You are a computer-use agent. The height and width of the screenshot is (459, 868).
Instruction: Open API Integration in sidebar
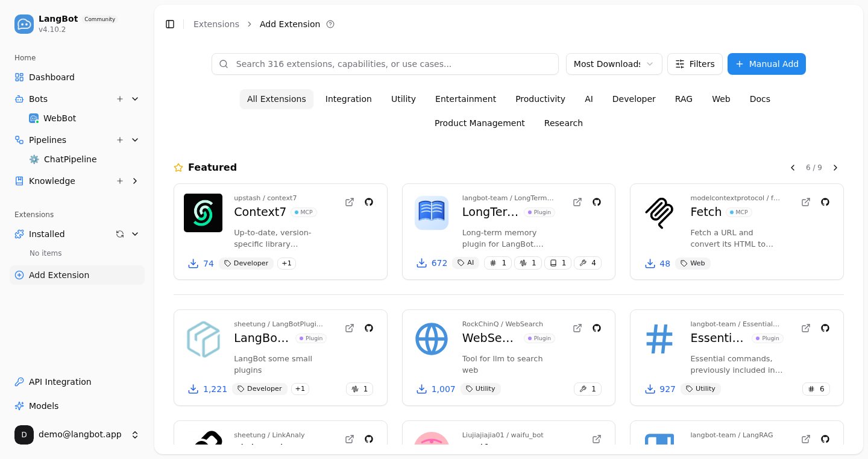77,382
